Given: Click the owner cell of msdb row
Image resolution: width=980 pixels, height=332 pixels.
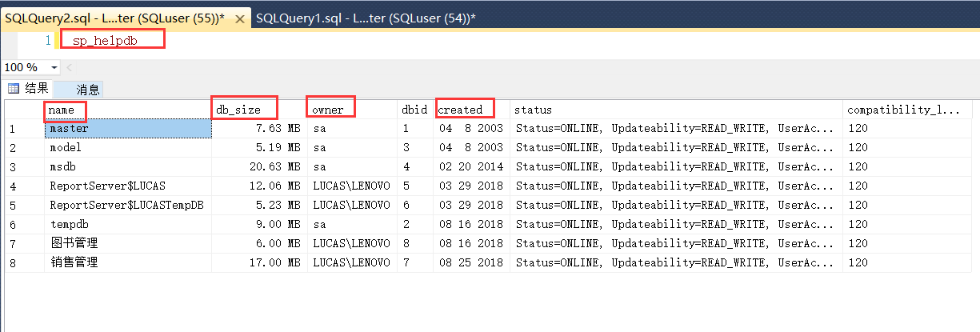Looking at the screenshot, I should [x=353, y=166].
